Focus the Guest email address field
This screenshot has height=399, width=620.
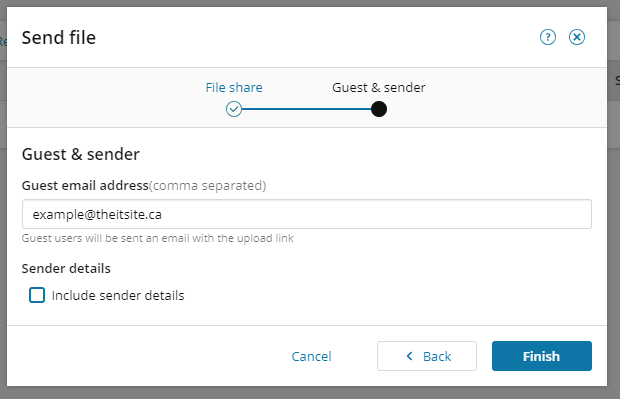[307, 214]
